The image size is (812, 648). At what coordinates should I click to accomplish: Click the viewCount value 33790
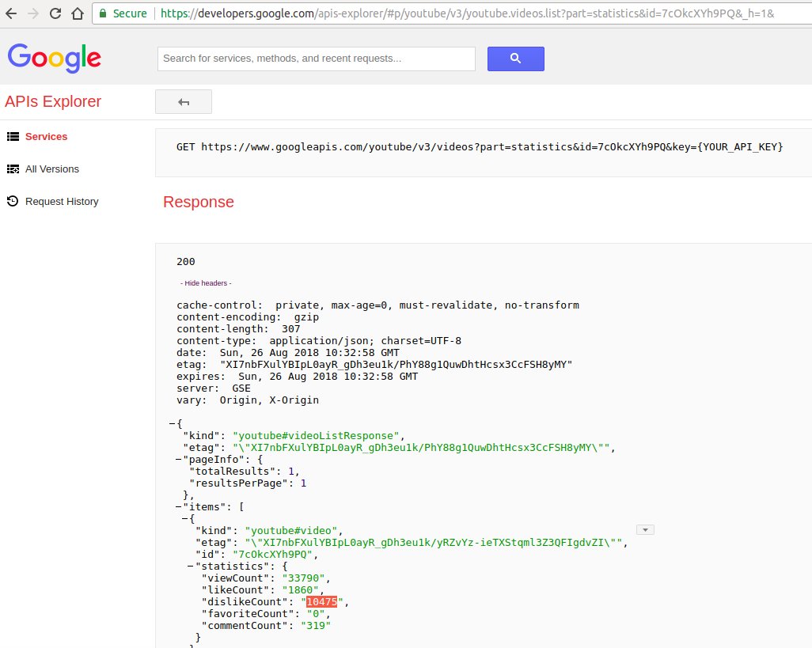(x=303, y=578)
